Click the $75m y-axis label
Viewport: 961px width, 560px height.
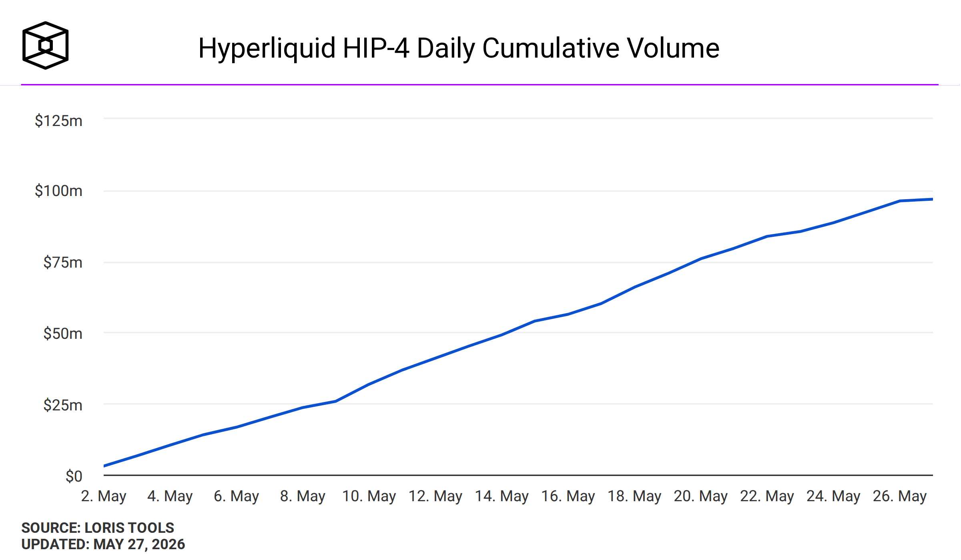click(63, 262)
